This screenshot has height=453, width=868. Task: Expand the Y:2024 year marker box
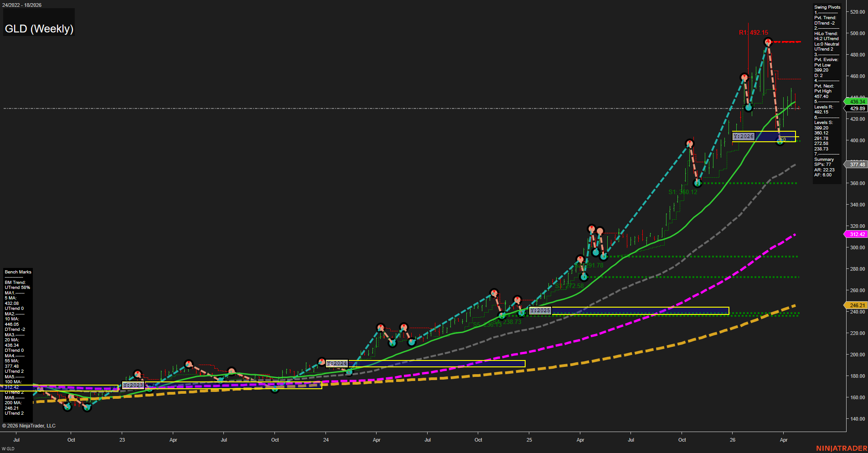(336, 363)
